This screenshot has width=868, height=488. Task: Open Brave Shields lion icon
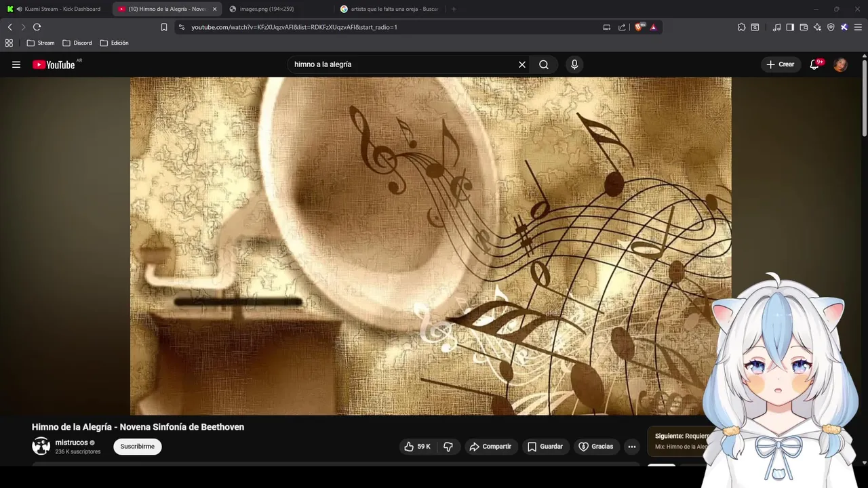[x=639, y=27]
